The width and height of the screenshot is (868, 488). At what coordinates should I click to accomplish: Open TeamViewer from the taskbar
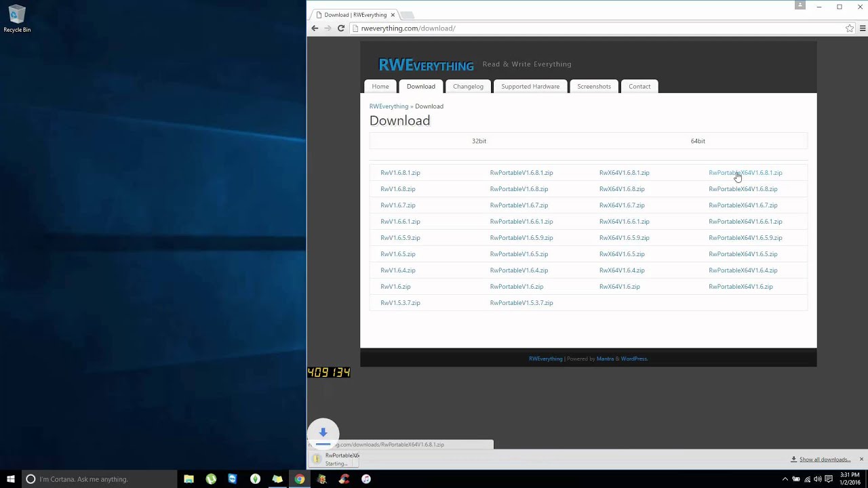[x=233, y=479]
